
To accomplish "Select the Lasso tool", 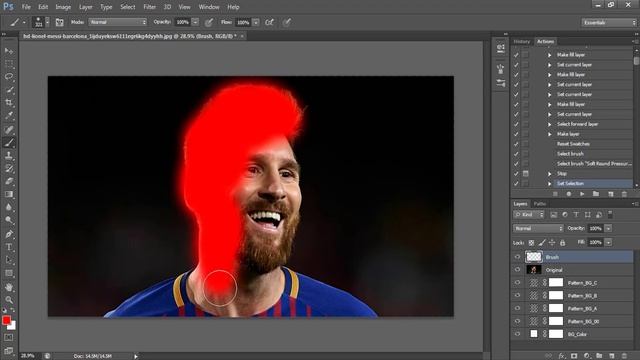I will point(9,77).
